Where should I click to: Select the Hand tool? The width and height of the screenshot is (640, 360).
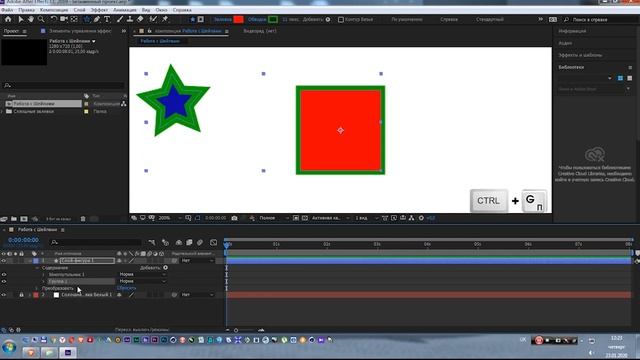pyautogui.click(x=31, y=19)
